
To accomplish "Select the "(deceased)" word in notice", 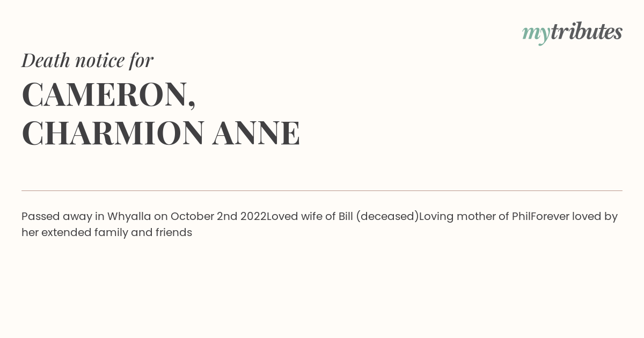I will point(387,217).
